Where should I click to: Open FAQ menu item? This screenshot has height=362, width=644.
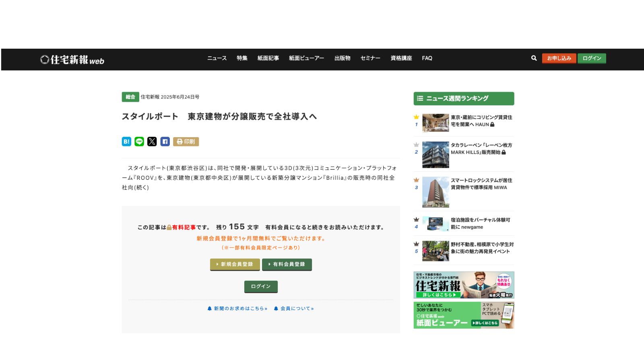point(427,58)
